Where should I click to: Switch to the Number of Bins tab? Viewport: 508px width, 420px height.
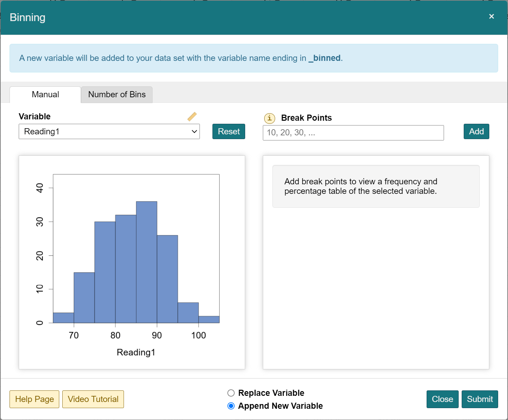pos(117,95)
